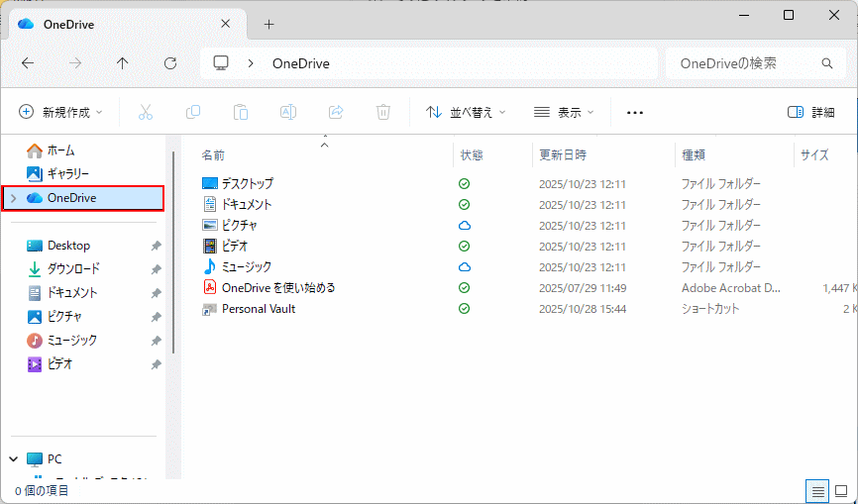Add a new tab with plus button
858x504 pixels.
[x=268, y=24]
